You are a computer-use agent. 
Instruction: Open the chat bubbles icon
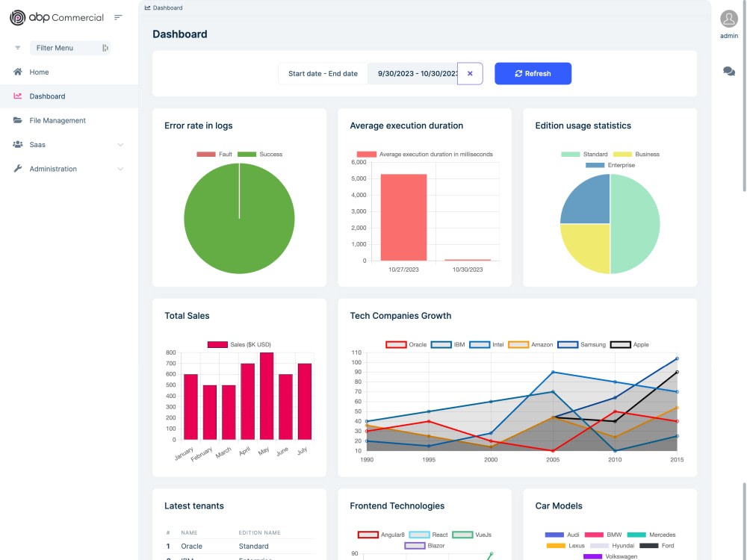[729, 72]
